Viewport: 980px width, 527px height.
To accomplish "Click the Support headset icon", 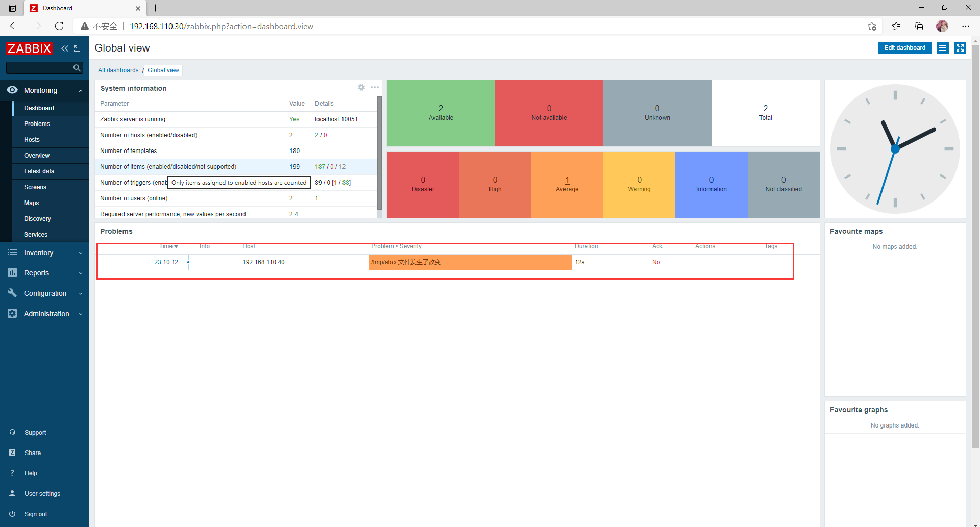I will coord(12,432).
